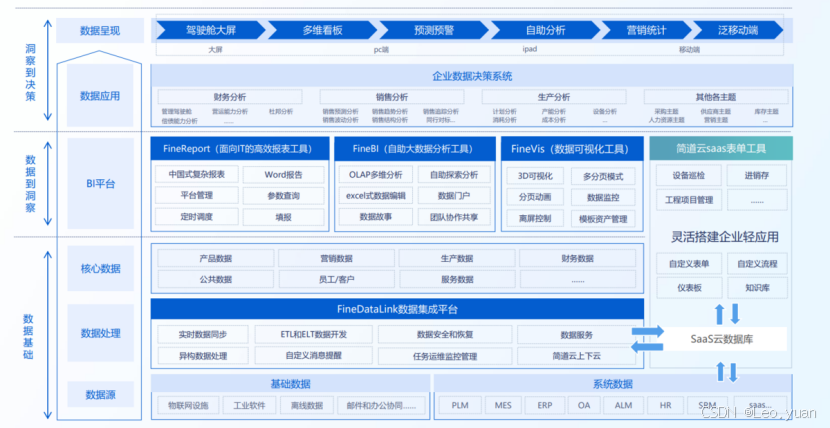Select the 数据门户 box
The height and width of the screenshot is (428, 830).
point(454,196)
